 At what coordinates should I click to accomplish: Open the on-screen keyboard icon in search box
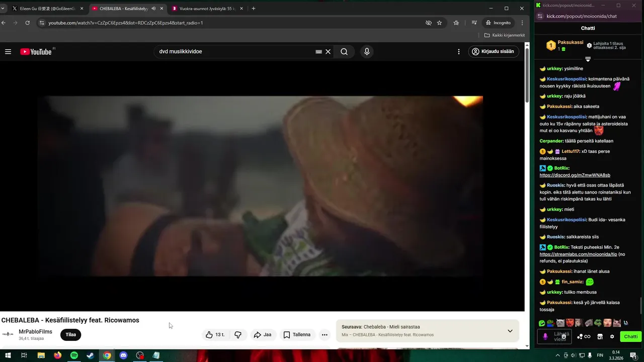[x=318, y=51]
